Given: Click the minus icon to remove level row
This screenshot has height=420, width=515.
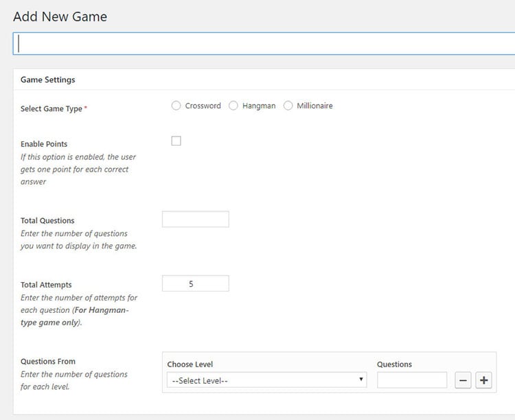Looking at the screenshot, I should [463, 380].
